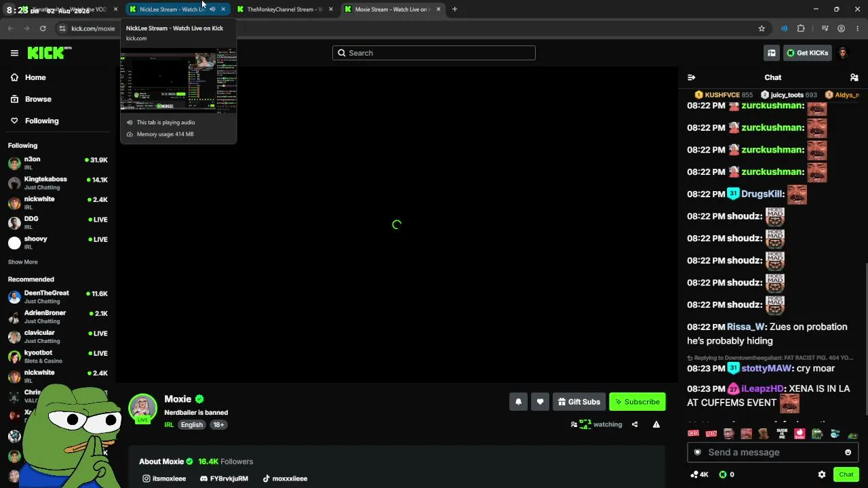Image resolution: width=868 pixels, height=488 pixels.
Task: Click the English language tag
Action: [191, 425]
